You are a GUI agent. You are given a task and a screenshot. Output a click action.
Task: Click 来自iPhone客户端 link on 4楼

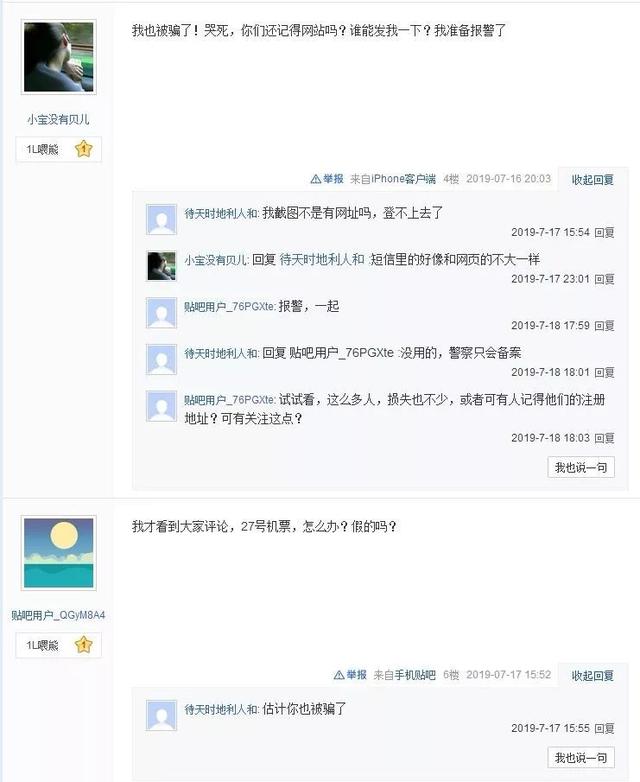tap(393, 179)
